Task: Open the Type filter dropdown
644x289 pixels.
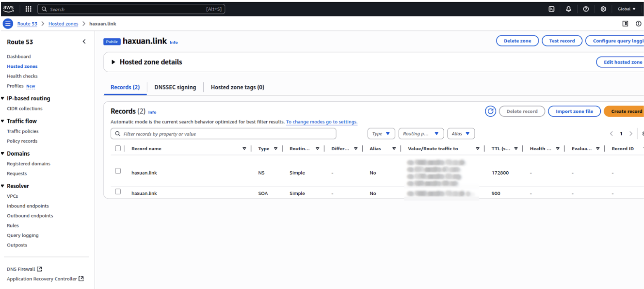Action: [x=381, y=134]
